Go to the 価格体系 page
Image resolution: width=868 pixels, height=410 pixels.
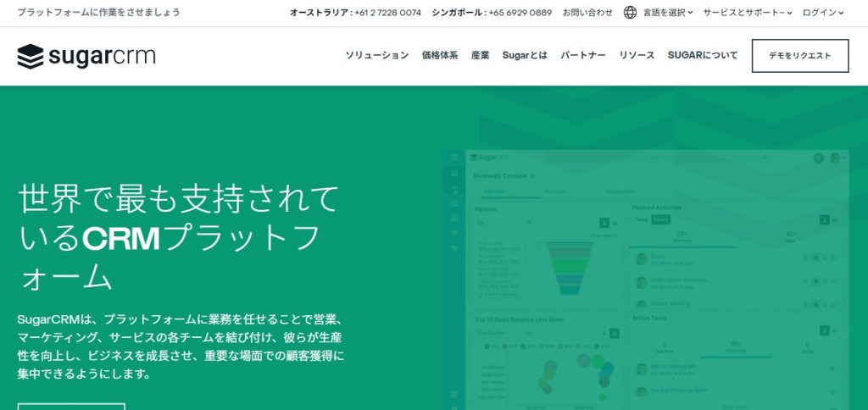point(440,55)
